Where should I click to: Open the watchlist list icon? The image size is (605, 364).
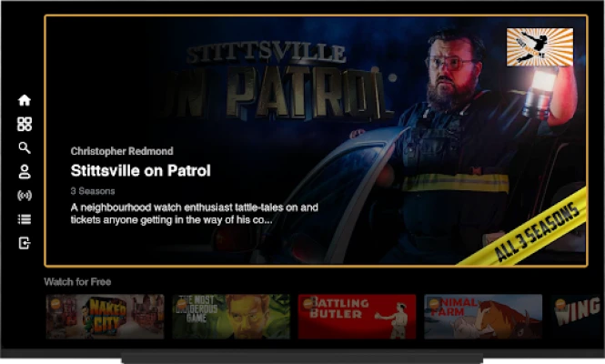(x=25, y=219)
